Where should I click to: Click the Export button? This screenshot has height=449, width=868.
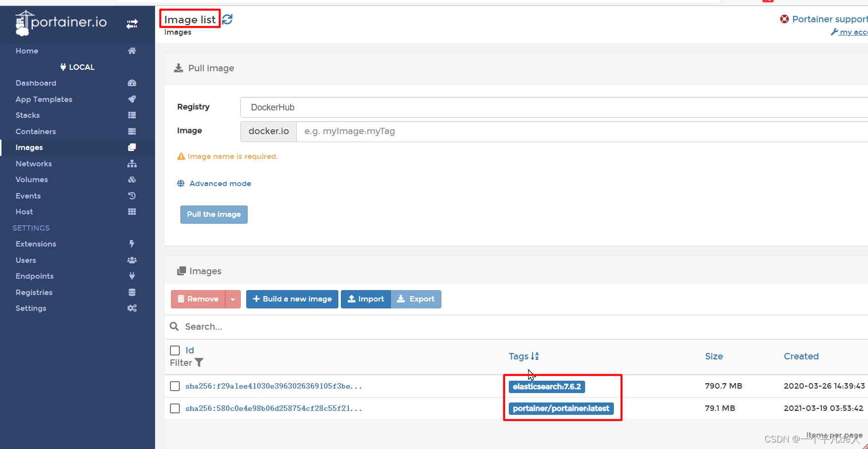pos(416,299)
